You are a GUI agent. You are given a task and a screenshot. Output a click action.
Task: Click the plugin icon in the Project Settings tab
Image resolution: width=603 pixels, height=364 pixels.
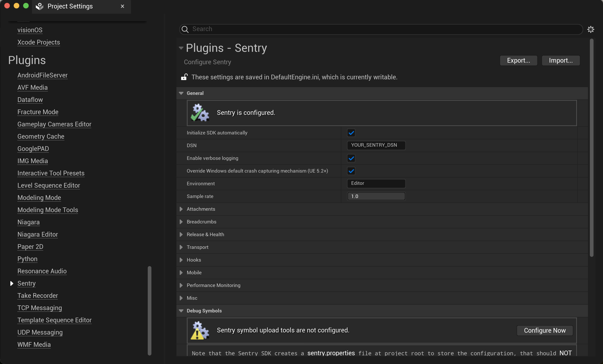coord(39,6)
